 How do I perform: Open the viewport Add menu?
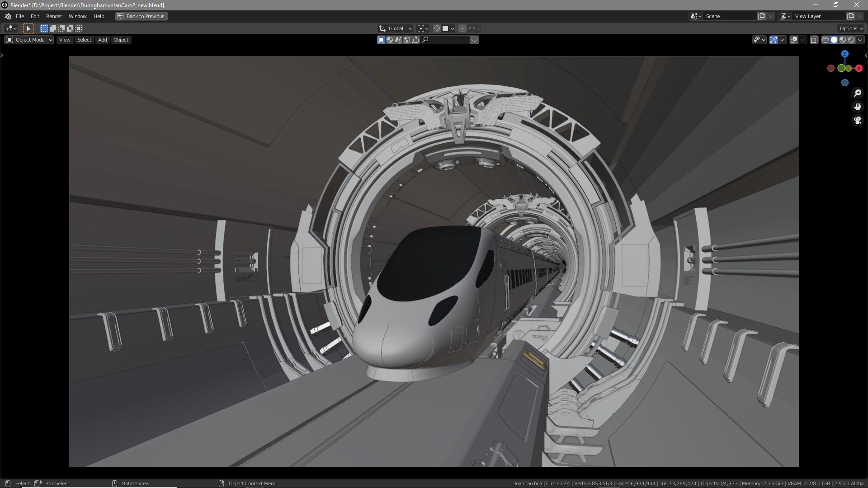(x=103, y=40)
